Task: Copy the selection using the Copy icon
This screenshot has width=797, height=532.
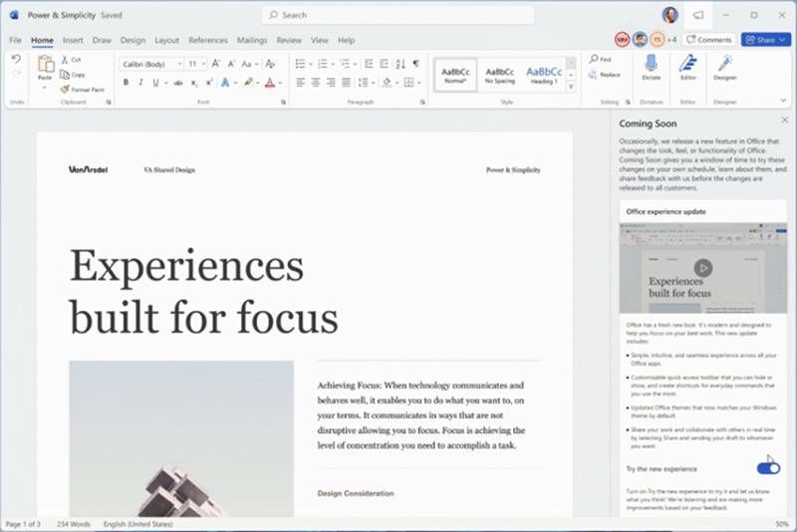Action: pos(65,75)
